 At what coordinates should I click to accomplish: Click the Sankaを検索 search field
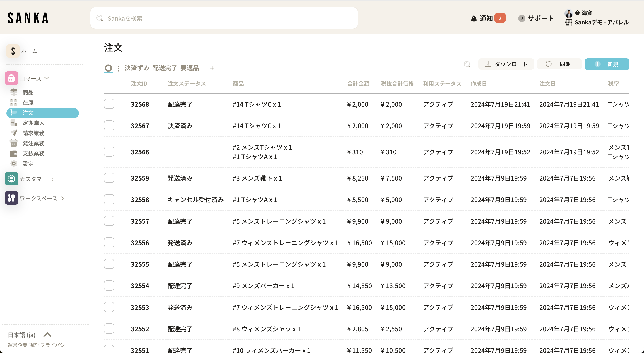coord(224,18)
